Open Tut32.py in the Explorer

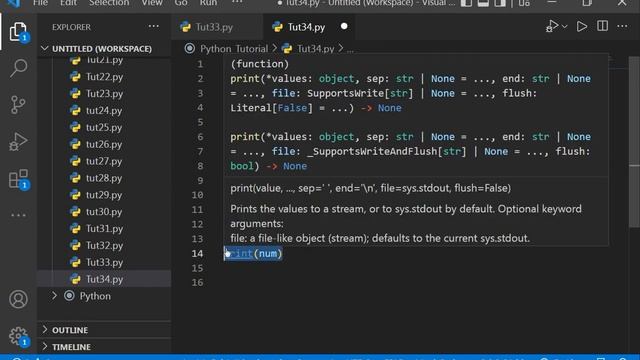pyautogui.click(x=104, y=245)
